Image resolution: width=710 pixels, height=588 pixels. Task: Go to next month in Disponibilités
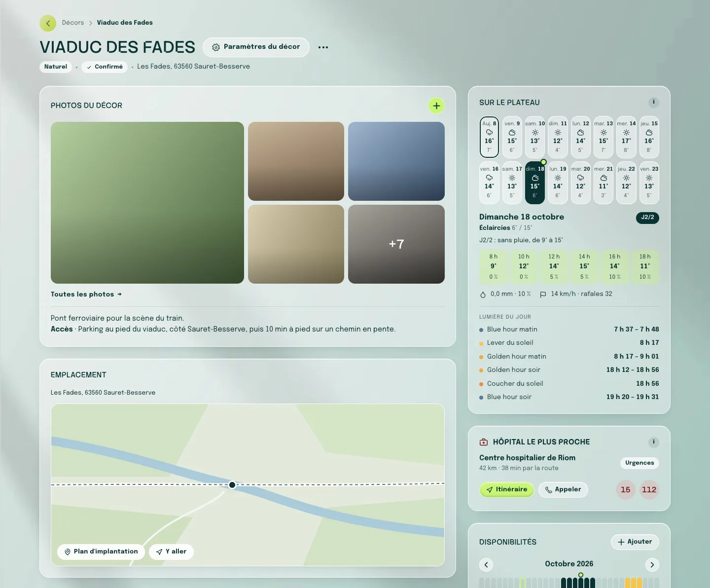click(652, 565)
